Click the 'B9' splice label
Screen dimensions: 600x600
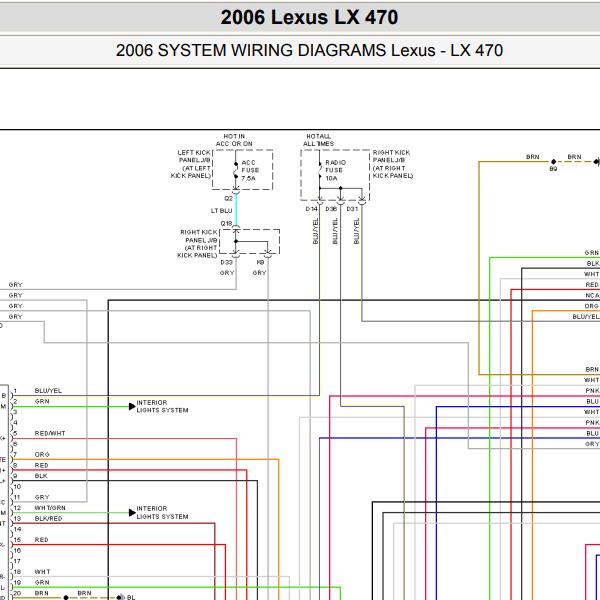pos(553,169)
